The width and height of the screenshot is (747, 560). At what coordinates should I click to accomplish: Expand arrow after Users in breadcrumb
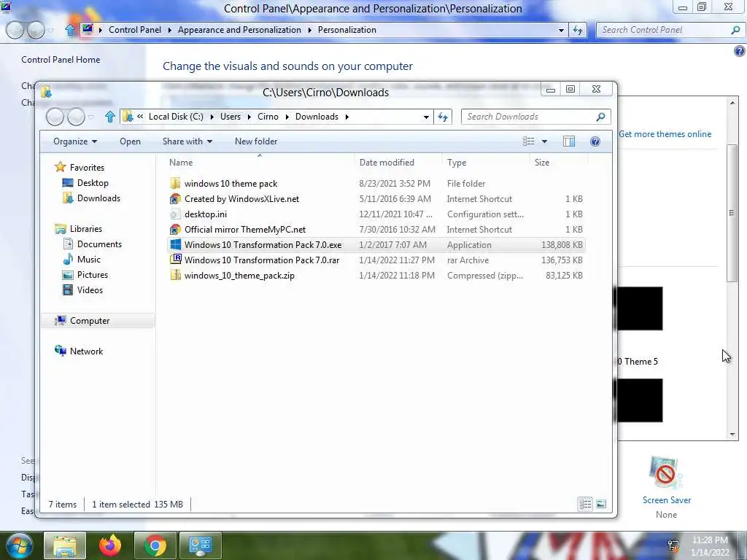(249, 117)
